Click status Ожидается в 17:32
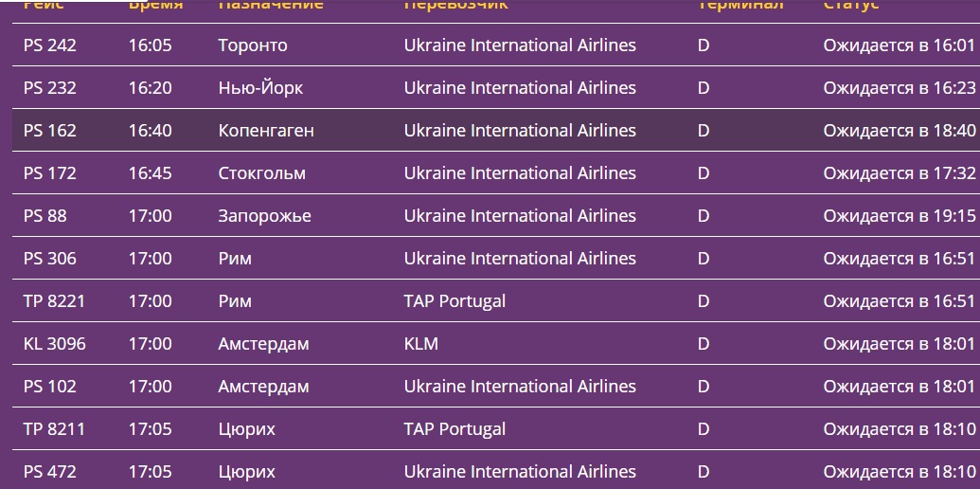Viewport: 980px width, 489px height. coord(900,172)
